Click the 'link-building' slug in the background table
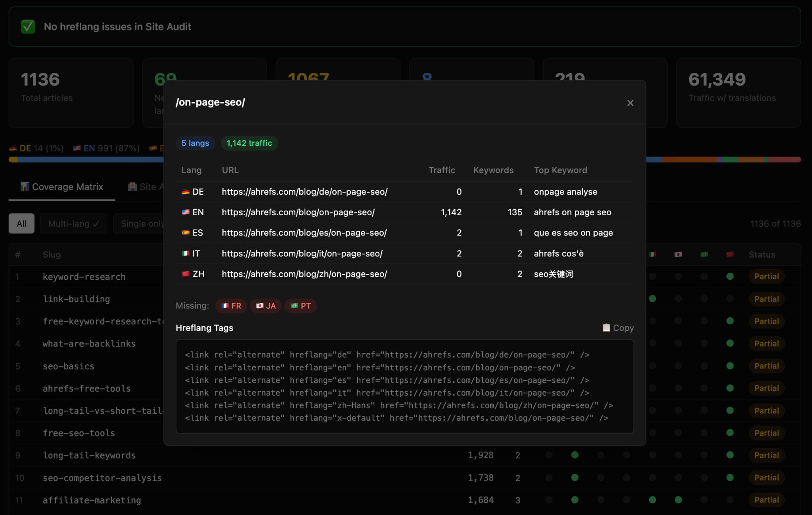Viewport: 812px width, 515px height. tap(76, 299)
